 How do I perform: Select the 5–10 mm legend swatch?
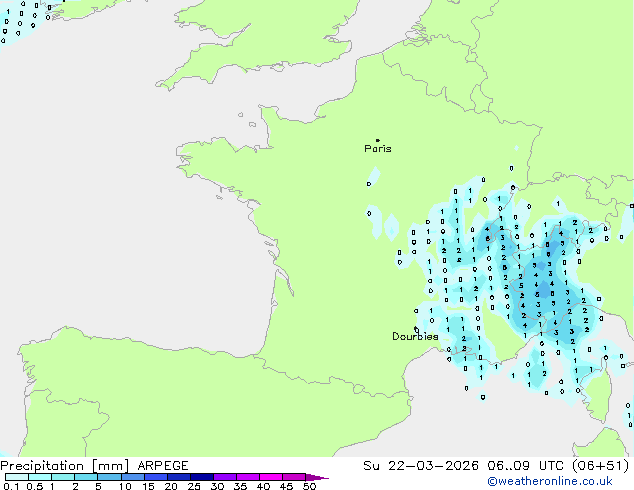coord(109,477)
